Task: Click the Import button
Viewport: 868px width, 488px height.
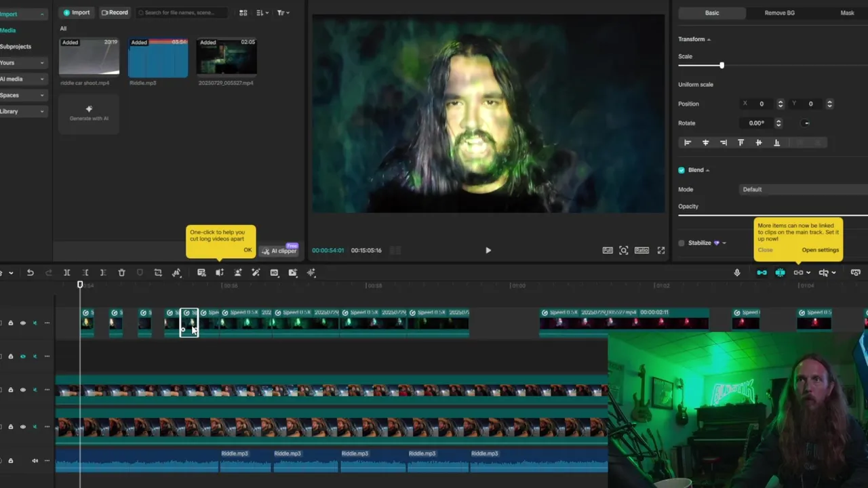Action: (77, 12)
